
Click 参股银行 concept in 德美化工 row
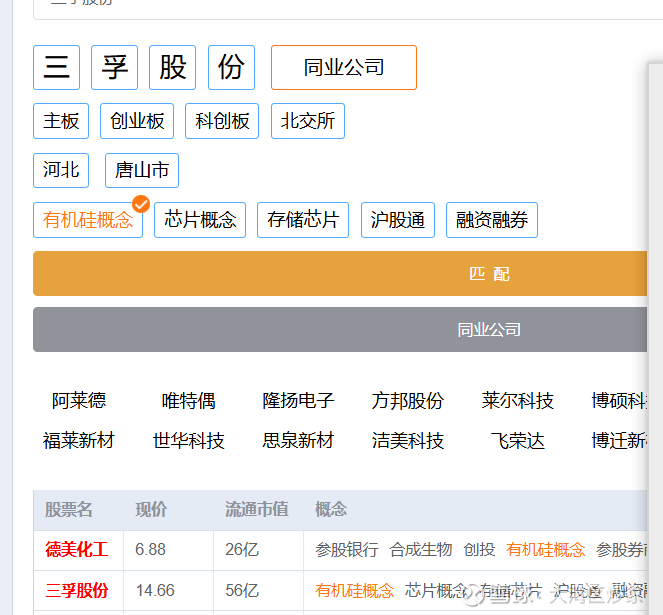click(x=347, y=549)
